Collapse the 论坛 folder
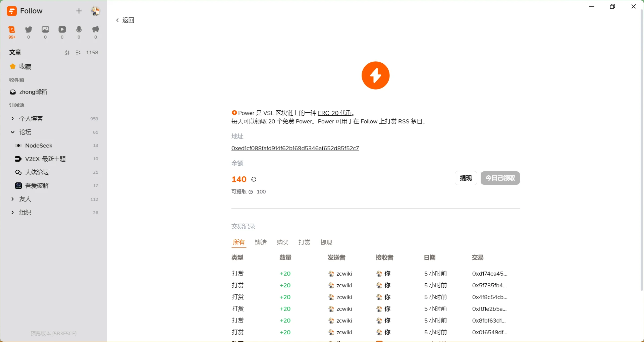 [x=13, y=132]
